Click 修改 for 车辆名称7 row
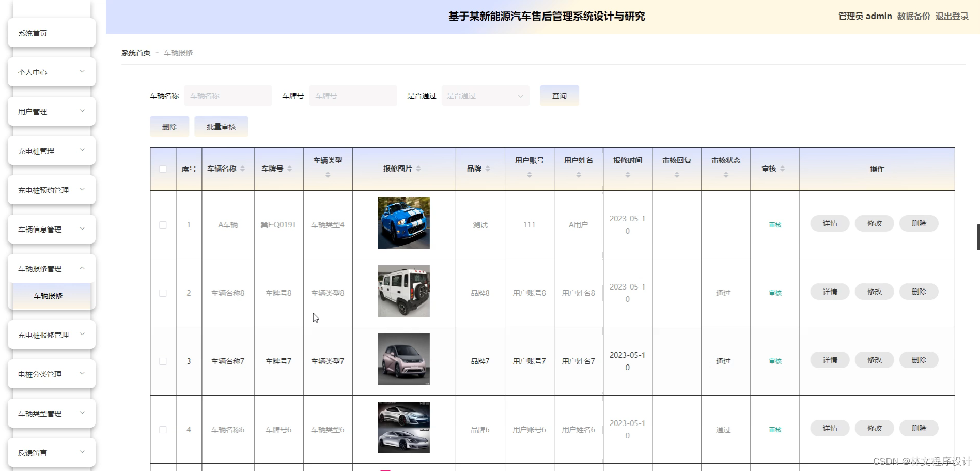Screen dimensions: 980x471 coord(874,360)
